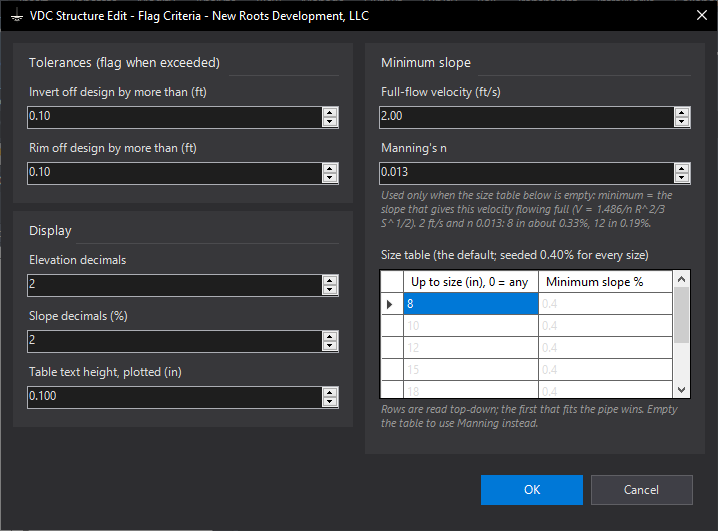This screenshot has height=531, width=718.
Task: Select minimum slope cell in the 15 row
Action: [605, 370]
